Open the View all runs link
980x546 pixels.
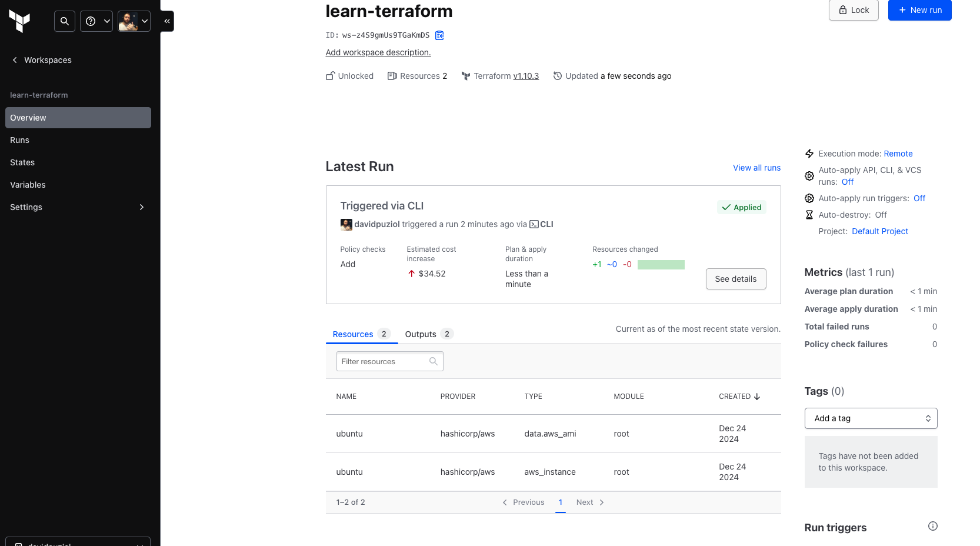pyautogui.click(x=756, y=168)
